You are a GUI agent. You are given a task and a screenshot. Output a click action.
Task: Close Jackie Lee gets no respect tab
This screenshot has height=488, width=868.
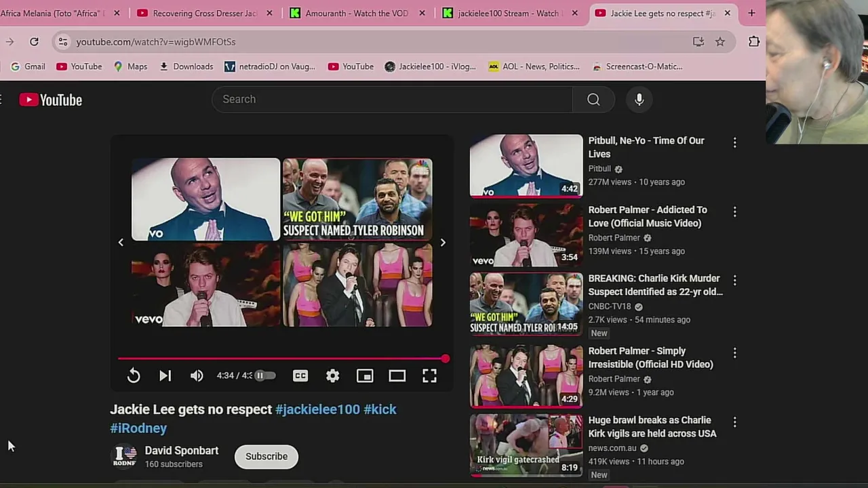coord(728,13)
